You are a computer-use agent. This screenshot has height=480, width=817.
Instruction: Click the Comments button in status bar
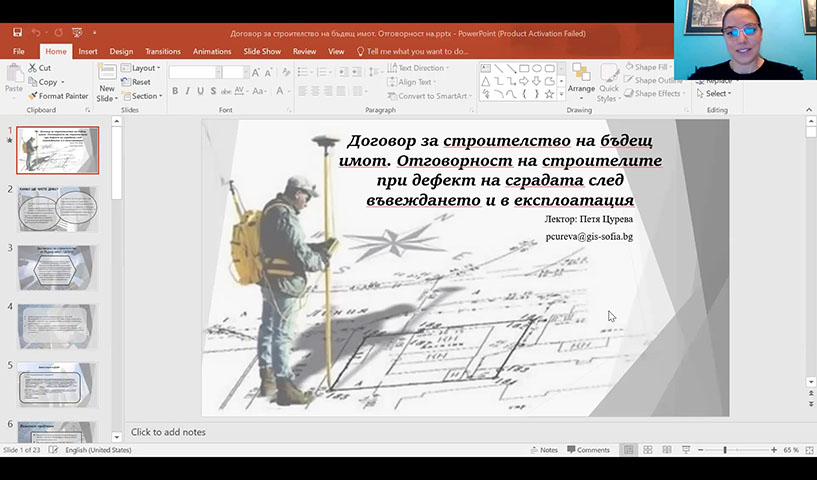point(587,450)
